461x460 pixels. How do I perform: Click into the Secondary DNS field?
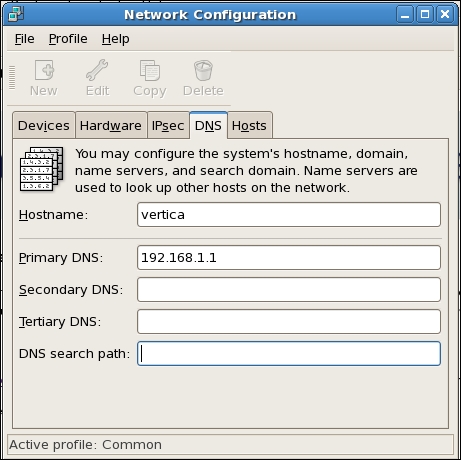pos(289,290)
